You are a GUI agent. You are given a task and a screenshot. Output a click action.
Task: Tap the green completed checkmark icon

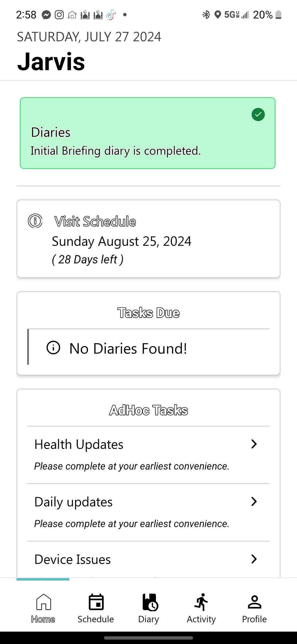coord(258,114)
